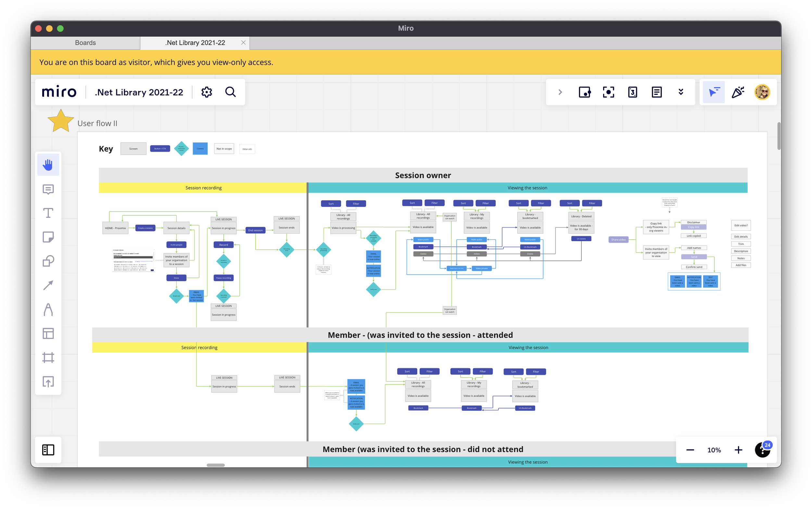Expand more apps double chevron
The width and height of the screenshot is (812, 508).
(680, 92)
